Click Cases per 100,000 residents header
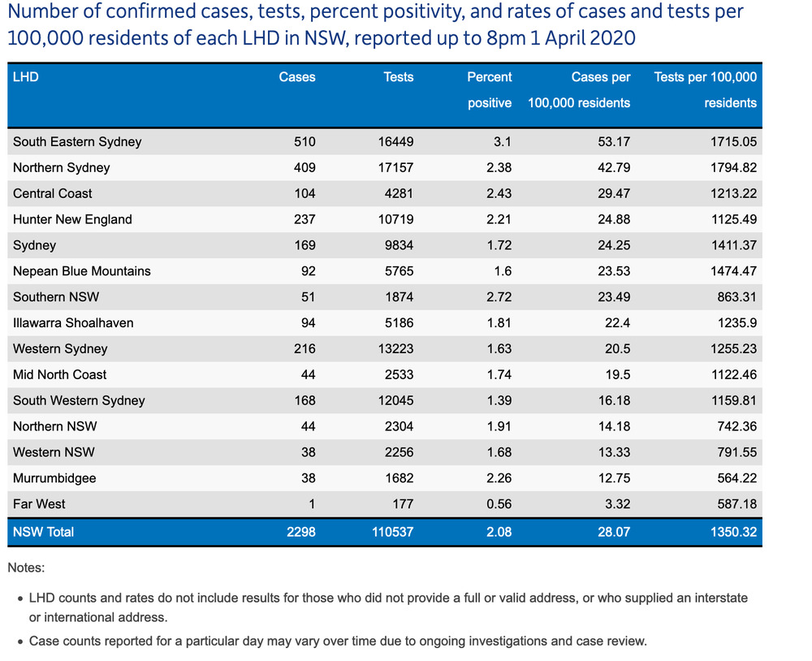 point(579,89)
